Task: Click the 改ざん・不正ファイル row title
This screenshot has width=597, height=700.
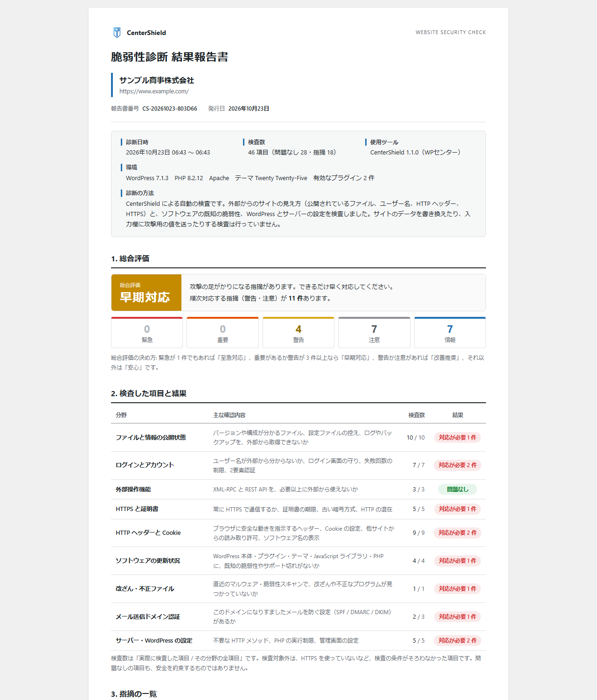Action: (145, 589)
